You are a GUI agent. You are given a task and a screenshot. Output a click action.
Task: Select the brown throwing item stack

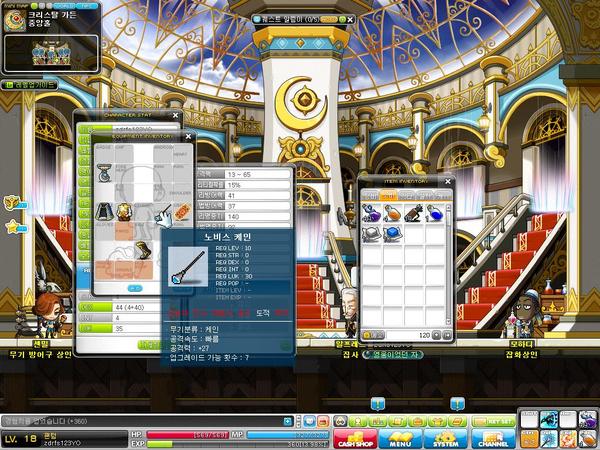coord(414,213)
